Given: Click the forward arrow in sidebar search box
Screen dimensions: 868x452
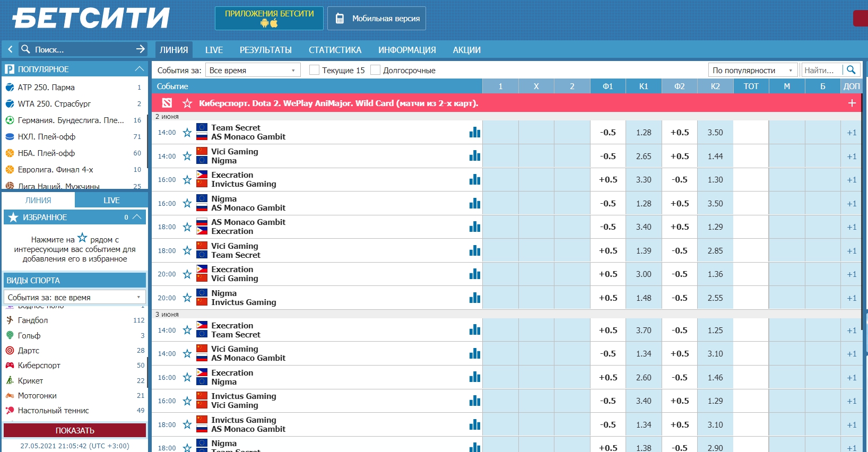Looking at the screenshot, I should [140, 49].
